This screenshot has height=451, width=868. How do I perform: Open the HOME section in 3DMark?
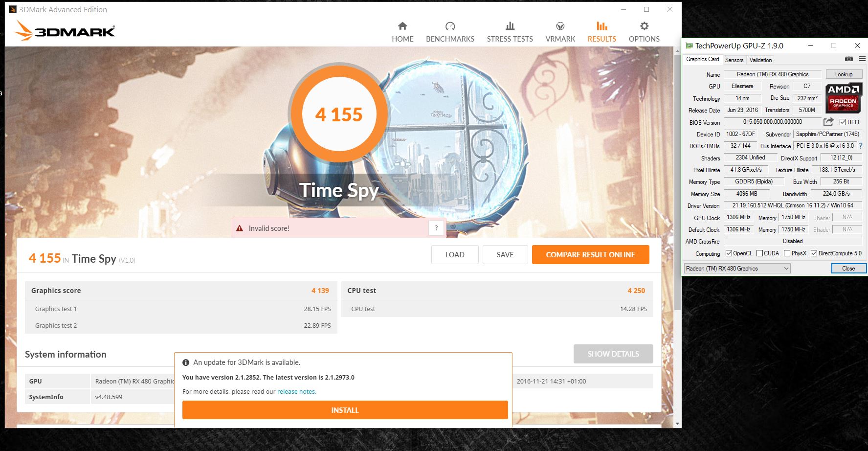tap(402, 32)
